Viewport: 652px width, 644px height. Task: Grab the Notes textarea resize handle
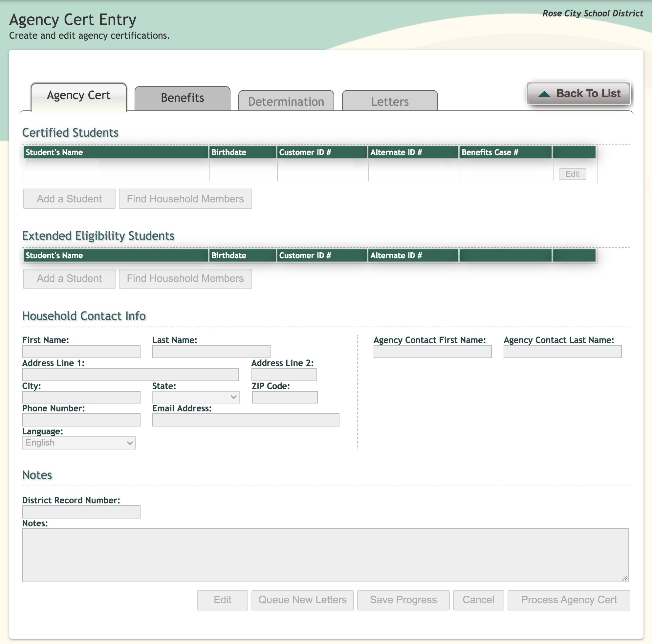point(625,578)
